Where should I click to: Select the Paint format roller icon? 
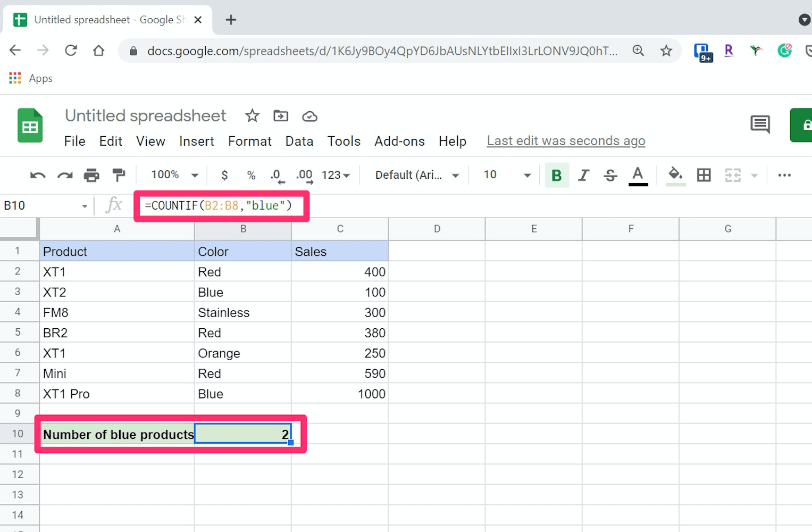(119, 175)
